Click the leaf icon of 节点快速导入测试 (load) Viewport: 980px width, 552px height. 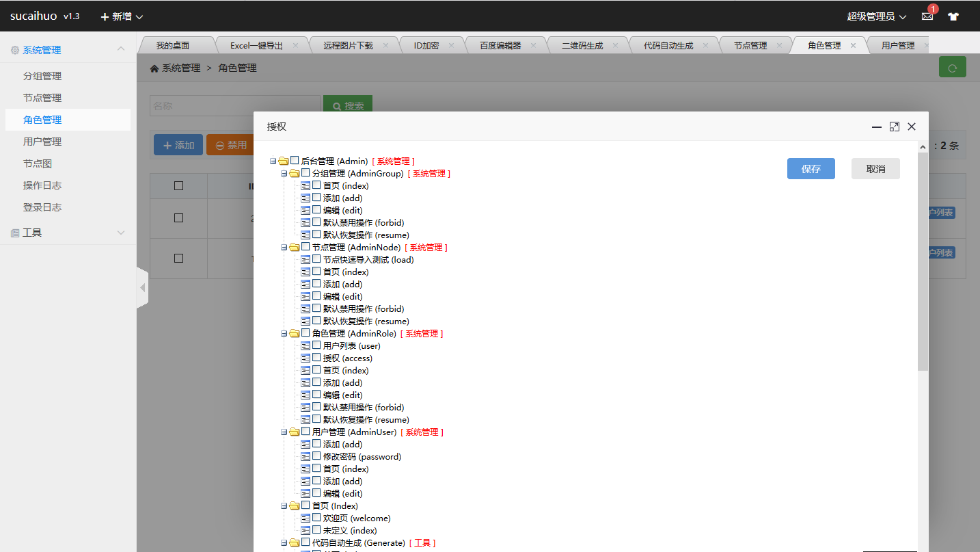[305, 259]
